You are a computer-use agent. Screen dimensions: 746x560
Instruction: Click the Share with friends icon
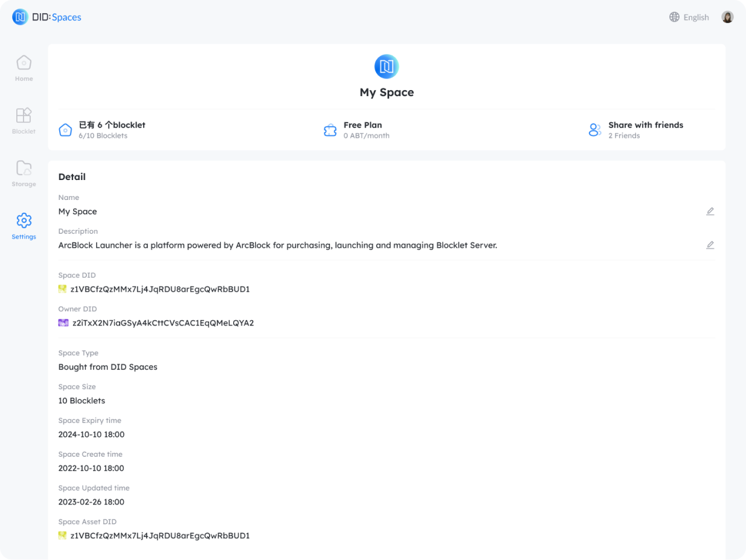coord(595,130)
